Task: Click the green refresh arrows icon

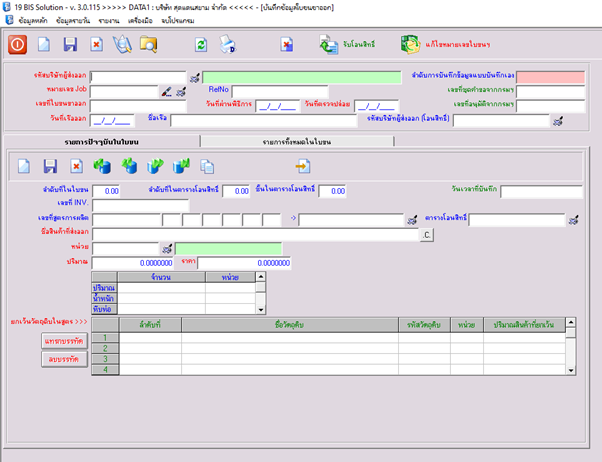Action: [x=201, y=45]
